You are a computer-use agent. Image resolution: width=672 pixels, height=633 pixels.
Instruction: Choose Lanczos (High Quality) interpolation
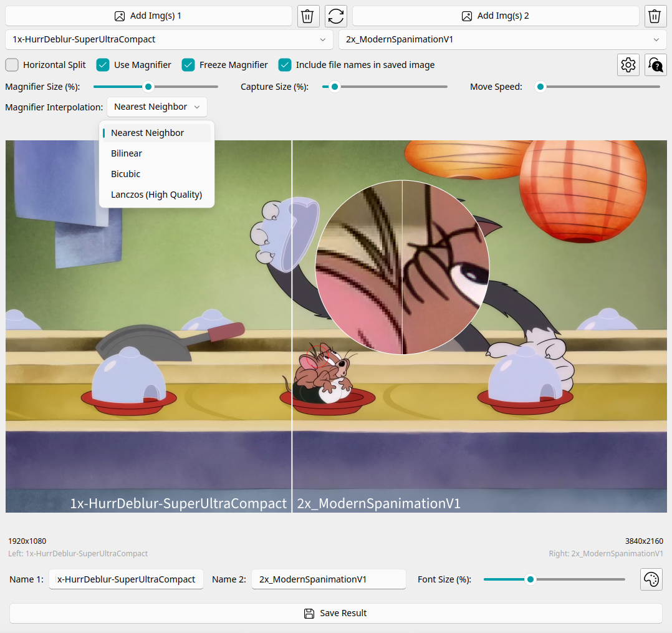click(x=157, y=195)
